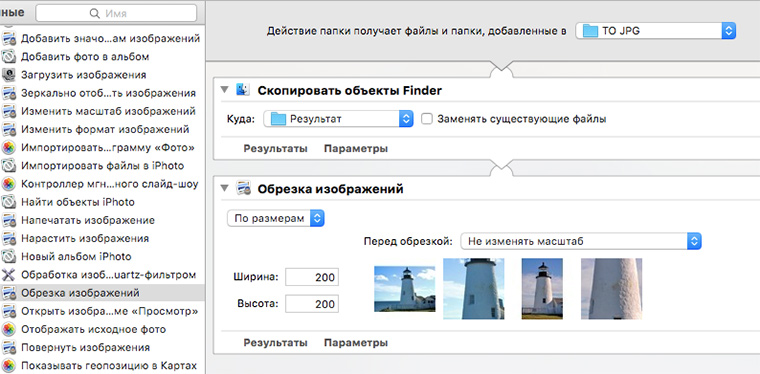This screenshot has height=374, width=760.
Task: Select 'Найти объекты iPhoto' action
Action: [78, 202]
